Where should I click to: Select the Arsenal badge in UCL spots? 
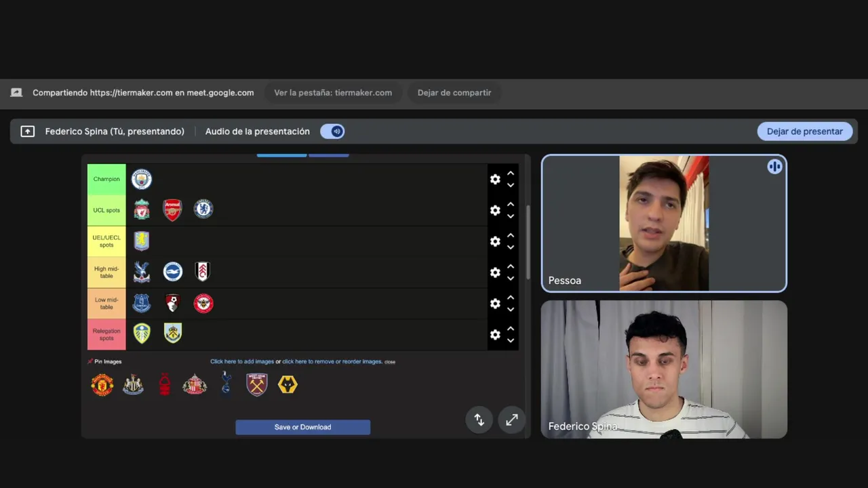tap(173, 209)
